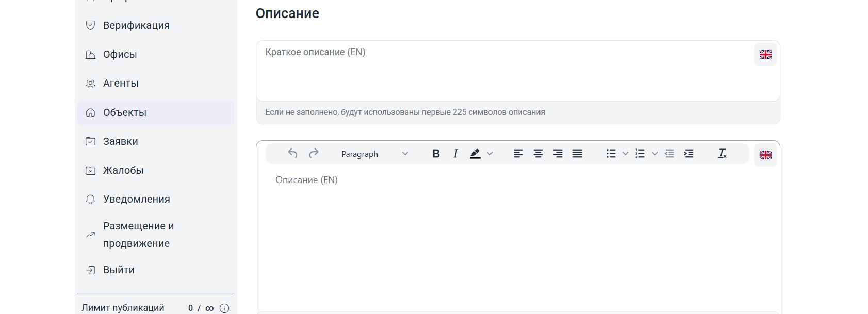Click the redo arrow in editor toolbar
Screen dimensions: 868x314
pos(314,154)
